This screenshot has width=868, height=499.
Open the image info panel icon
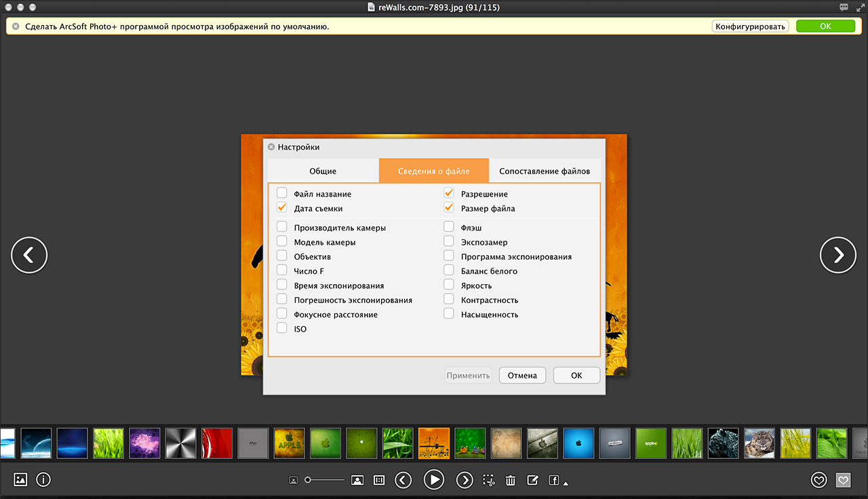click(43, 480)
